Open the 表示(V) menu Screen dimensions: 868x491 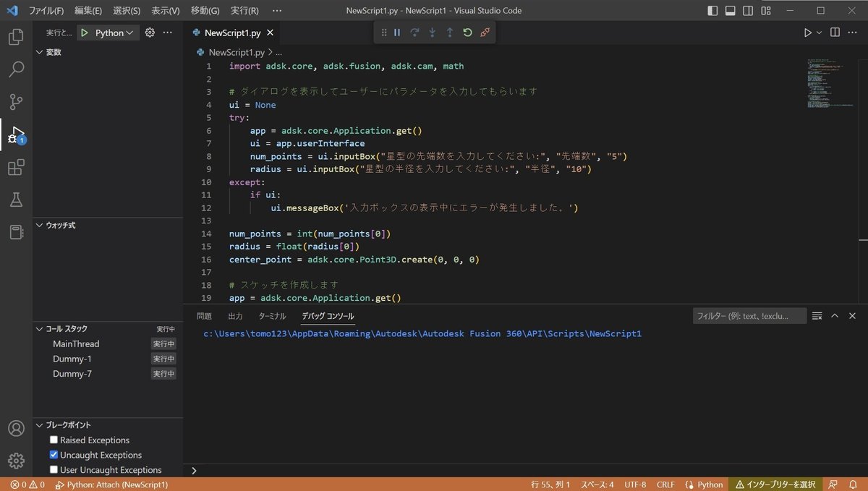166,11
